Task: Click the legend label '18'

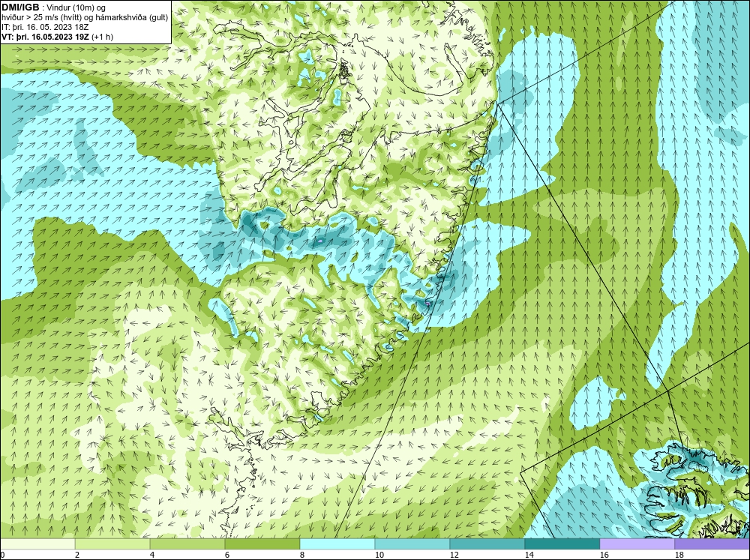Action: tap(679, 555)
